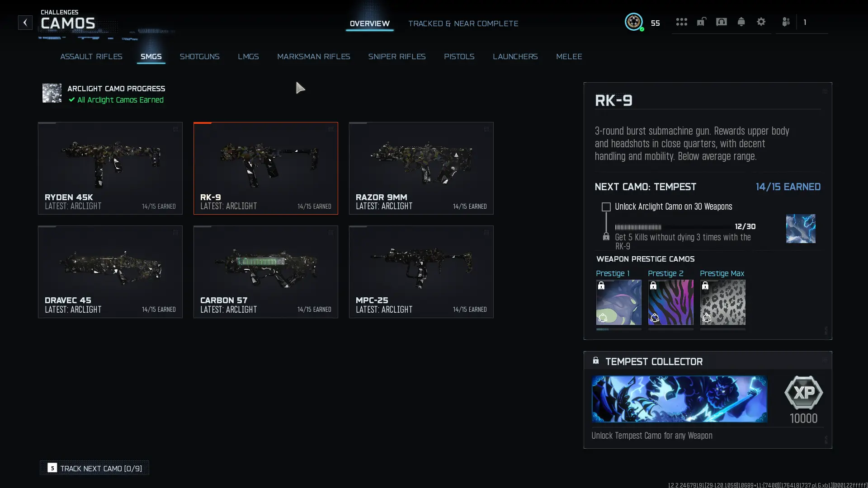The image size is (868, 488).
Task: Open the headset support chat icon
Action: pyautogui.click(x=721, y=21)
